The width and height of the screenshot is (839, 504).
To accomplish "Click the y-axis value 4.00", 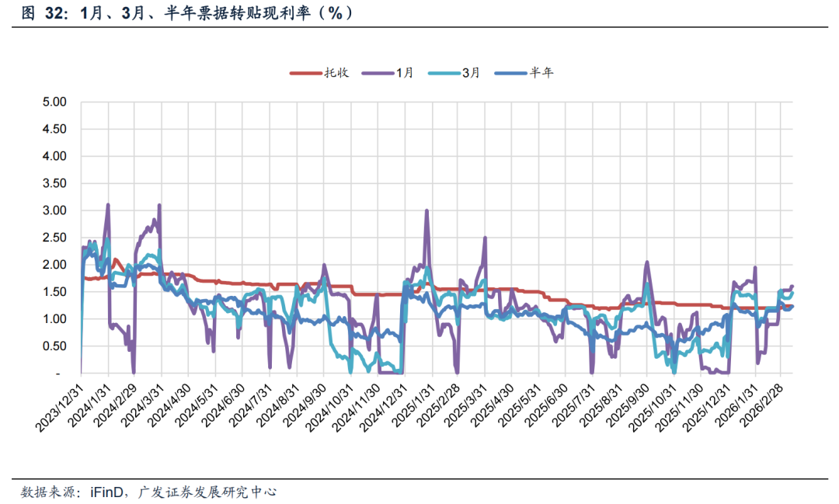I will pos(54,156).
